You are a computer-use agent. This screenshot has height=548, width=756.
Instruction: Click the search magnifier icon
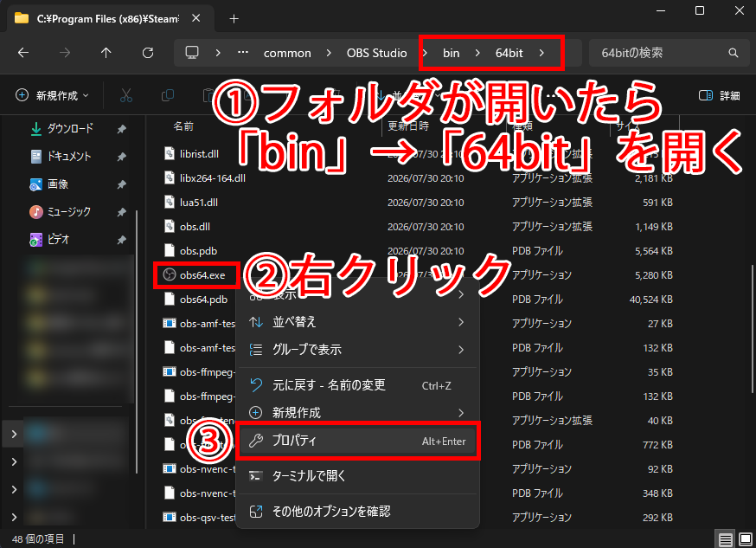pos(733,53)
